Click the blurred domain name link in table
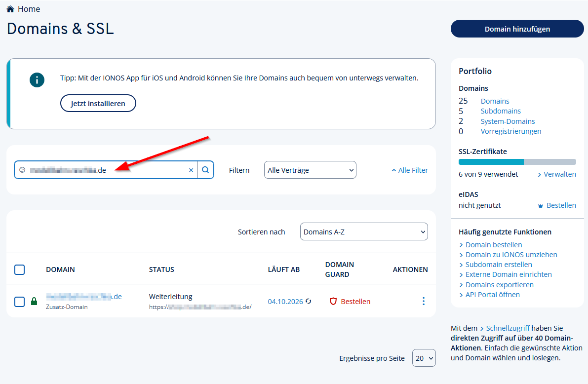The height and width of the screenshot is (384, 588). [84, 297]
